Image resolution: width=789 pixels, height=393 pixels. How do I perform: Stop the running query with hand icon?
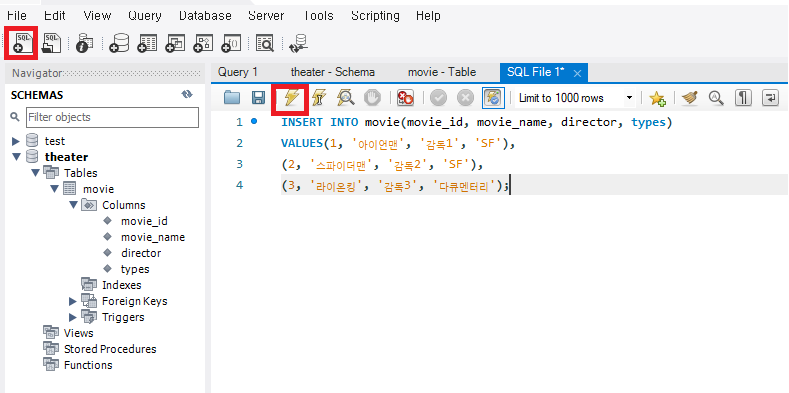coord(372,98)
